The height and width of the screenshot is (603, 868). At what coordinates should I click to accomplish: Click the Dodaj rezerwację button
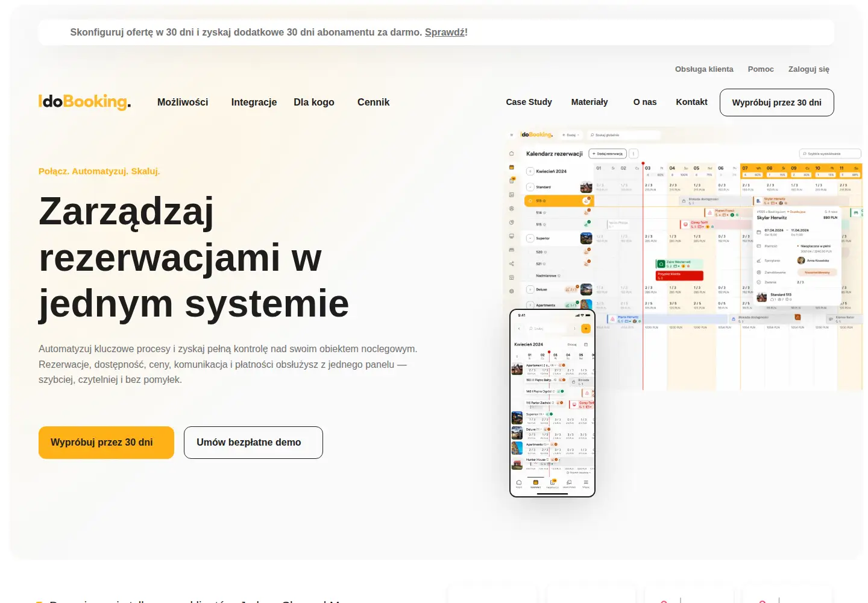[608, 154]
